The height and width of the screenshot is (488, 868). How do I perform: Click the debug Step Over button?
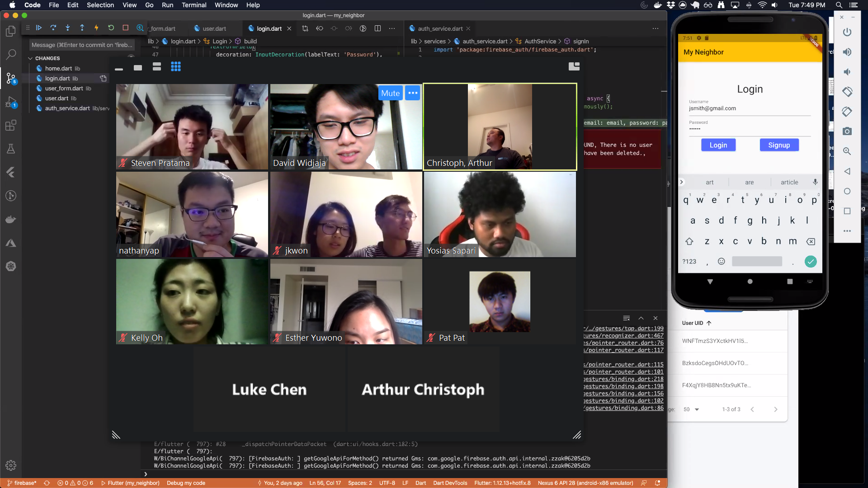(x=53, y=28)
